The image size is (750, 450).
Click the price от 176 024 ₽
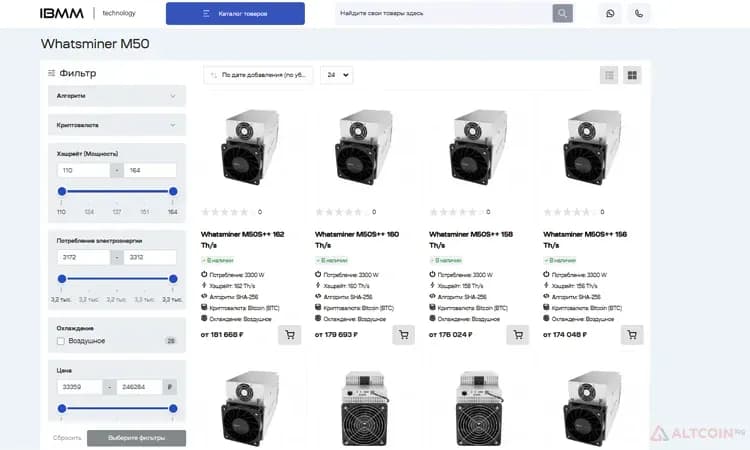pos(451,335)
